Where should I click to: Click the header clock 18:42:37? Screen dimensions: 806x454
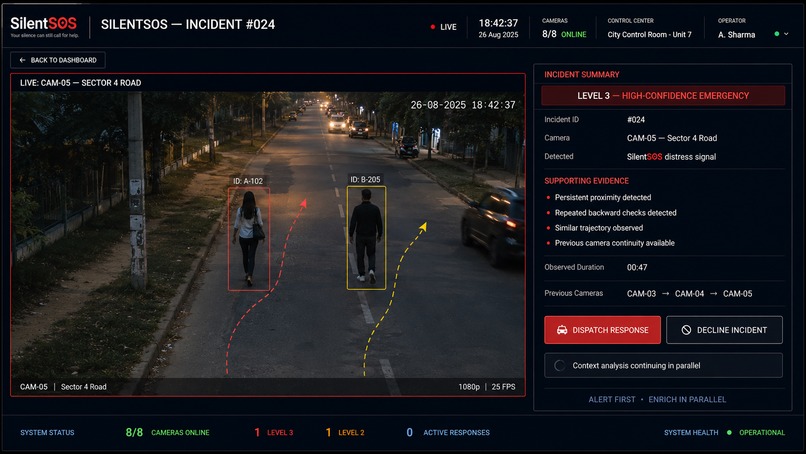coord(498,23)
